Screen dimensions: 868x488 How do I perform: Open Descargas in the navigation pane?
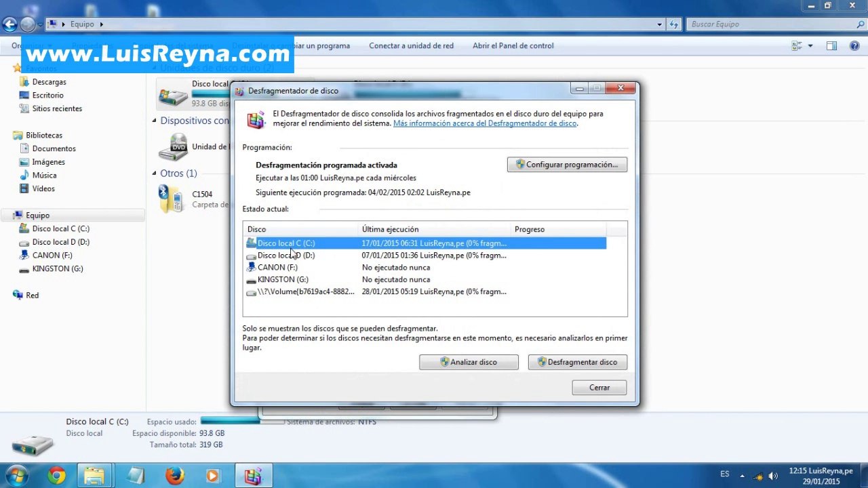click(49, 82)
